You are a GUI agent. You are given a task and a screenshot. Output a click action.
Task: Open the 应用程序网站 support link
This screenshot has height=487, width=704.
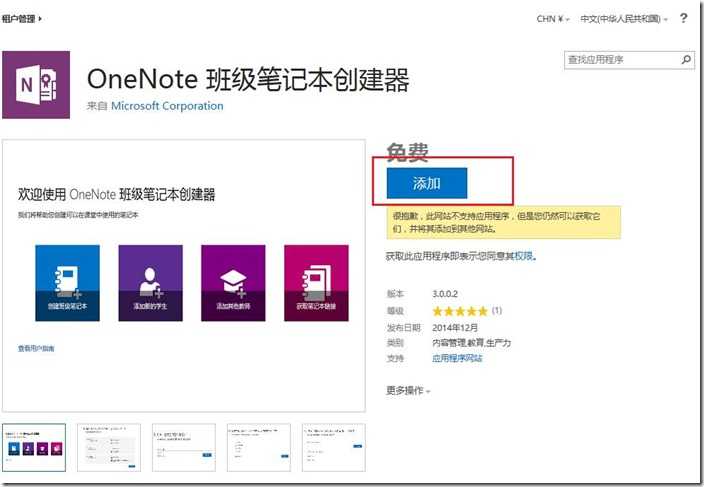[x=457, y=358]
